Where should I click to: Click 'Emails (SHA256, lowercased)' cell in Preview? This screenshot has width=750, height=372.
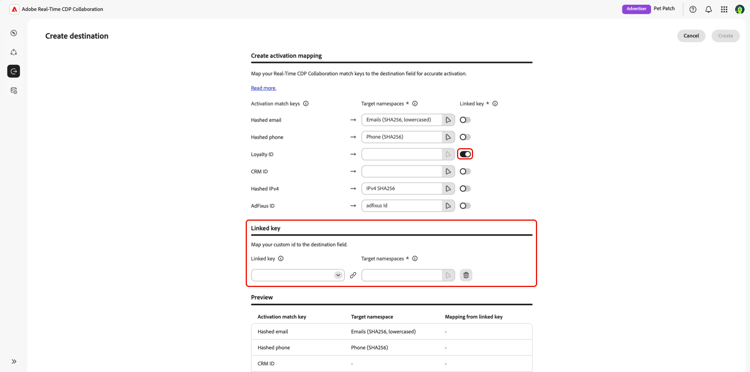point(383,331)
